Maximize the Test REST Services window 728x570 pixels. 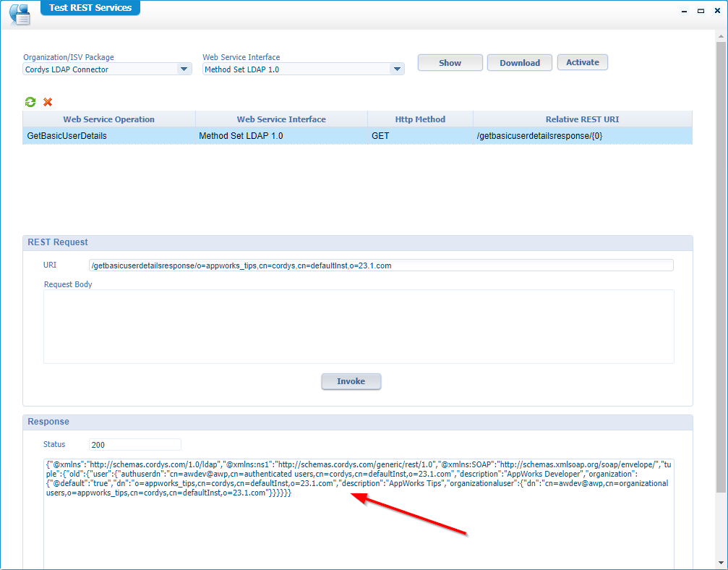(x=700, y=11)
